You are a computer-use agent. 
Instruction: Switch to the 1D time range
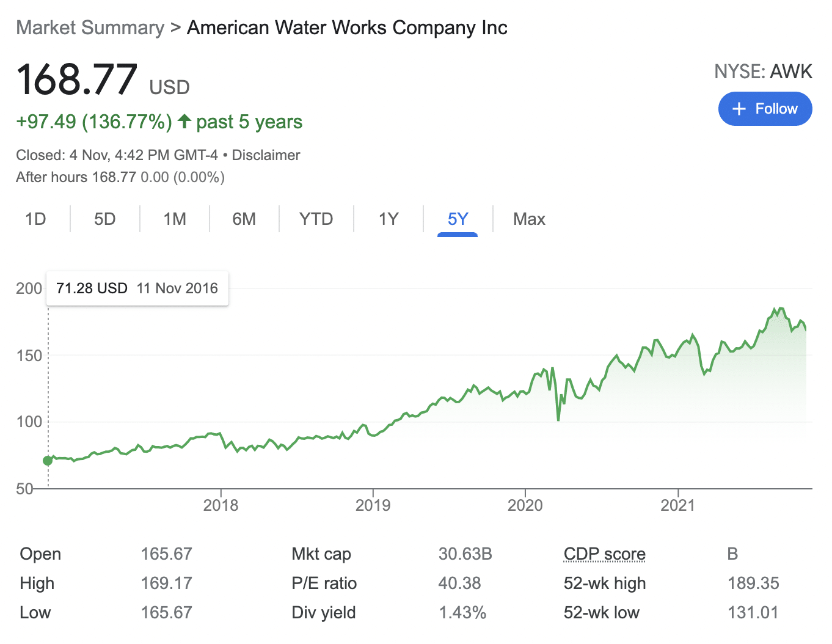tap(35, 219)
